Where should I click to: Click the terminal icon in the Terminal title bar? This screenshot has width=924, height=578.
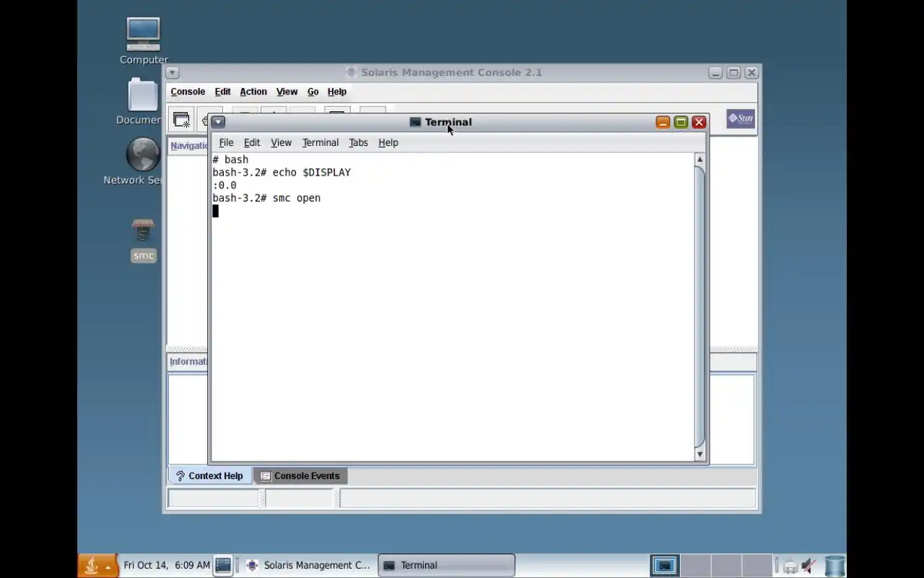415,122
